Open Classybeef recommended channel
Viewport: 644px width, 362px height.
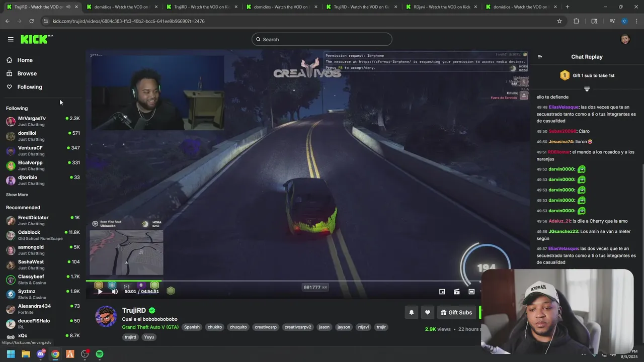pyautogui.click(x=43, y=280)
